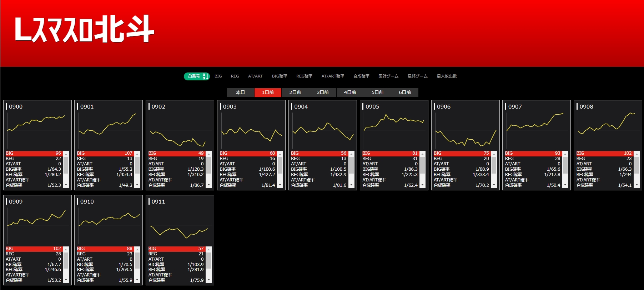Click scroll-down arrow in machine 0900 data
The height and width of the screenshot is (290, 644).
[66, 185]
